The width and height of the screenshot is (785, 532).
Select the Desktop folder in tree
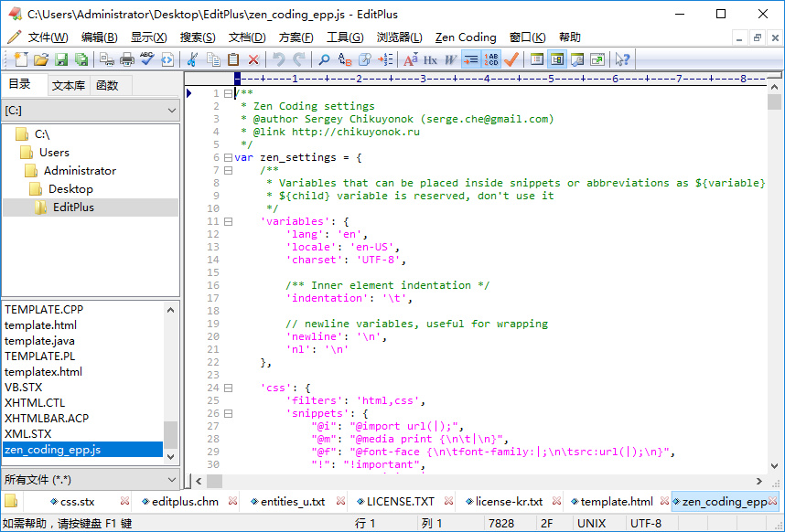[70, 189]
